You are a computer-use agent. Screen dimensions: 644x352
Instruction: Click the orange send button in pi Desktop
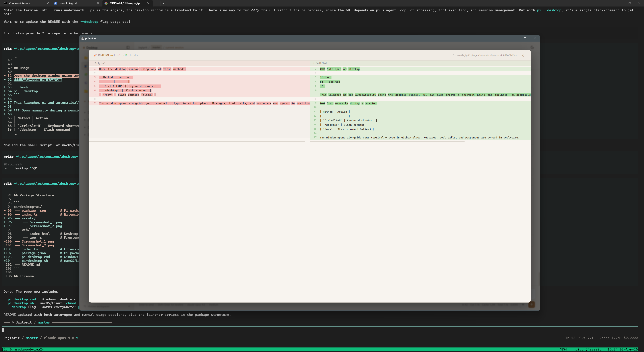[x=531, y=305]
